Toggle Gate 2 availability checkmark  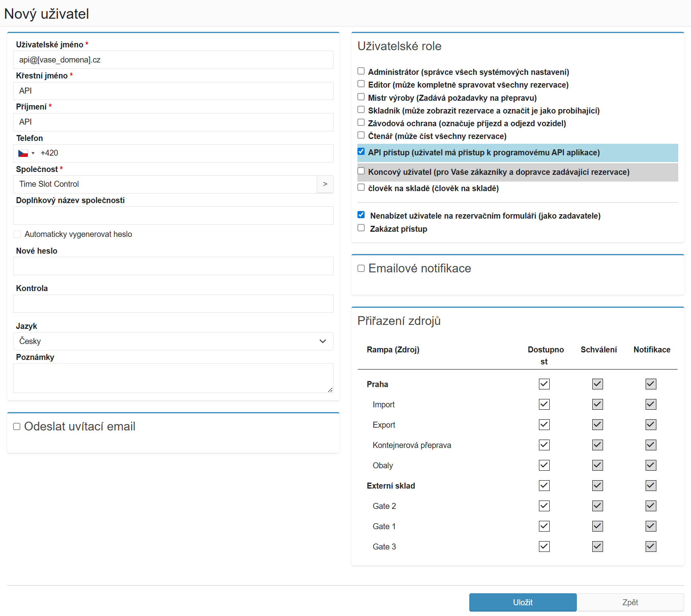pyautogui.click(x=544, y=506)
